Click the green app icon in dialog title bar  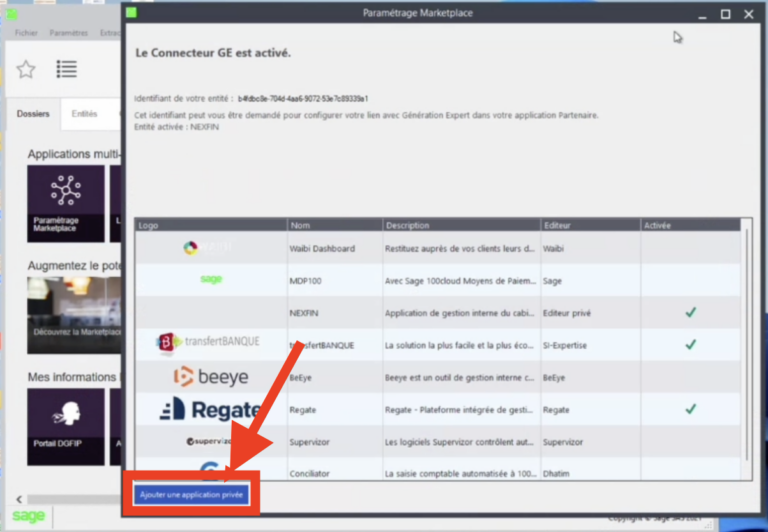pos(131,13)
